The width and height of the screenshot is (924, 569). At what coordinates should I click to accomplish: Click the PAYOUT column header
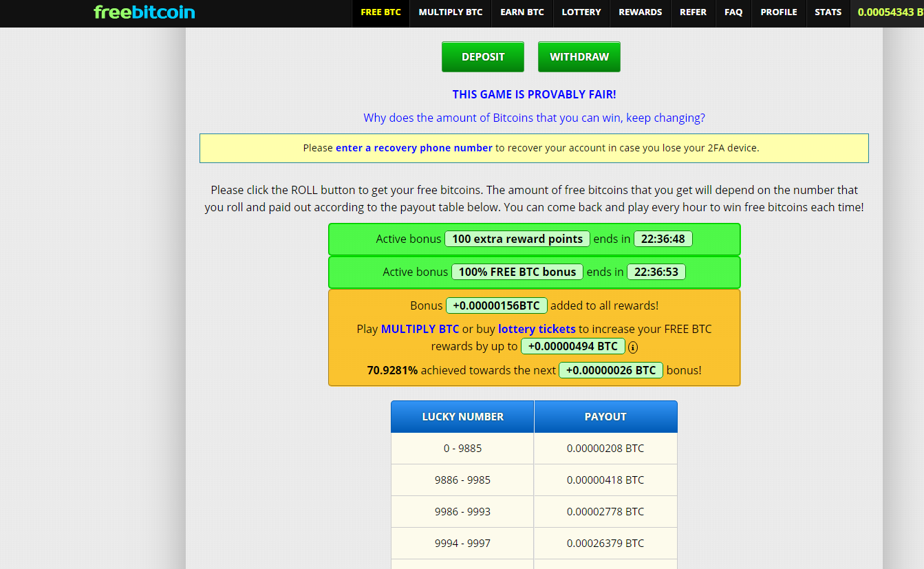[605, 416]
